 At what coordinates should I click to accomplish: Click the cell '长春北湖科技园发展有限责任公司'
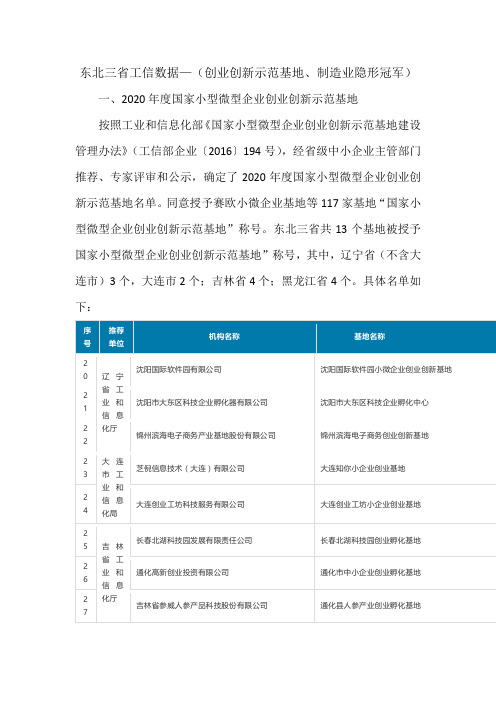pyautogui.click(x=194, y=540)
